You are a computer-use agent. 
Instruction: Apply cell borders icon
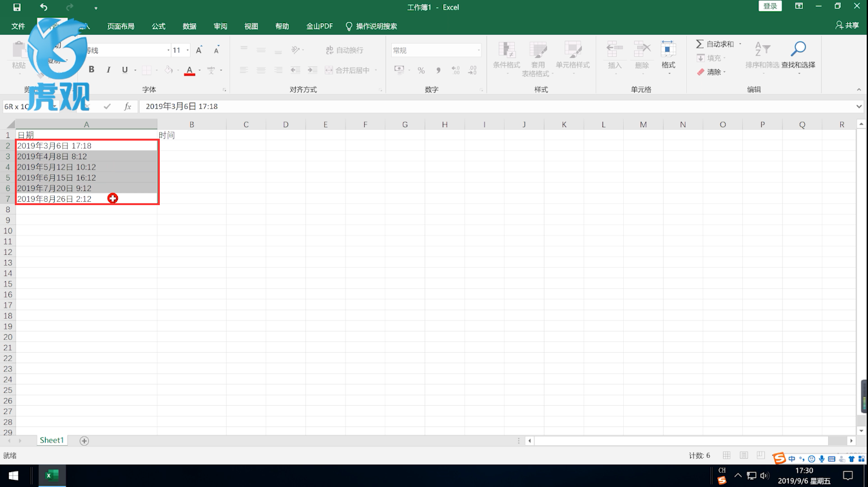pyautogui.click(x=146, y=70)
